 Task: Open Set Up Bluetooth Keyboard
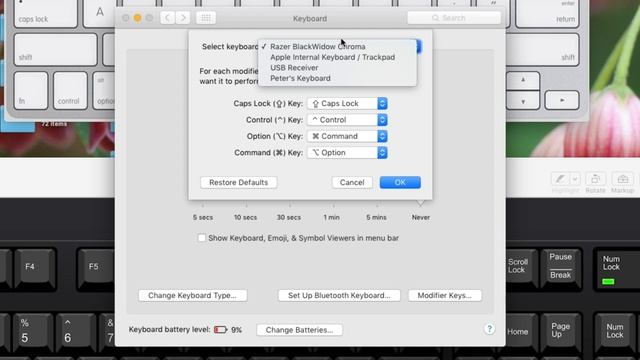(x=339, y=296)
